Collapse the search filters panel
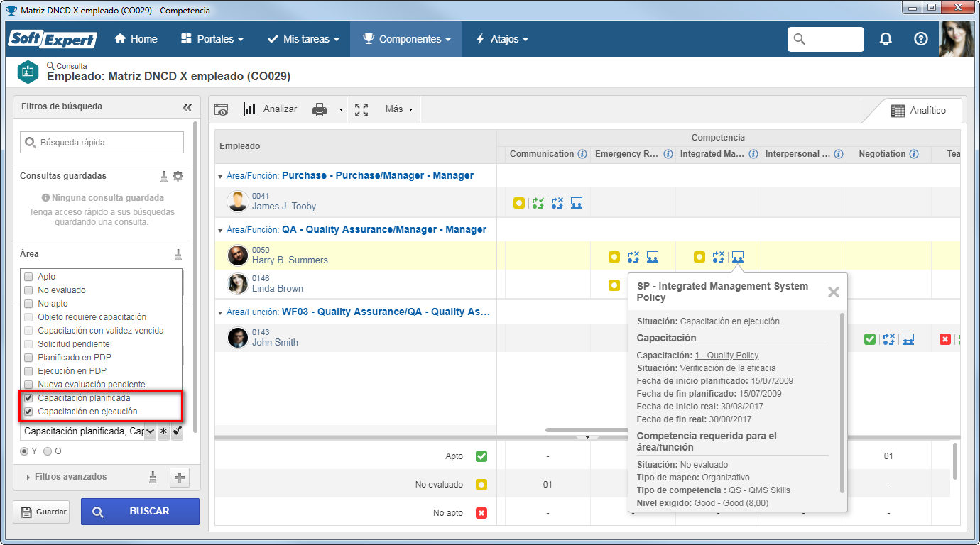The height and width of the screenshot is (545, 980). click(187, 107)
